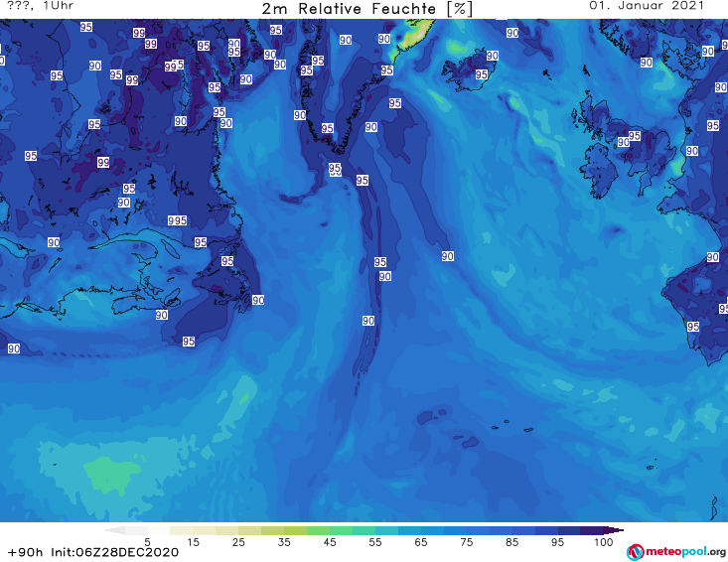The height and width of the screenshot is (562, 728).
Task: Click the legend value 55
Action: coord(375,542)
